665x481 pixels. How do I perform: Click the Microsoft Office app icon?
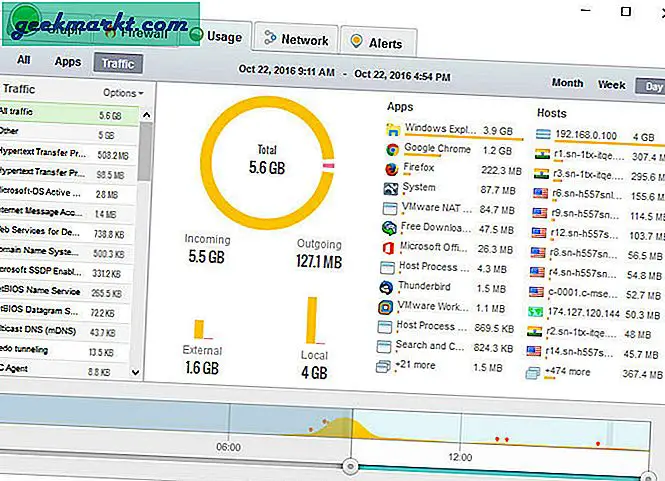coord(390,247)
